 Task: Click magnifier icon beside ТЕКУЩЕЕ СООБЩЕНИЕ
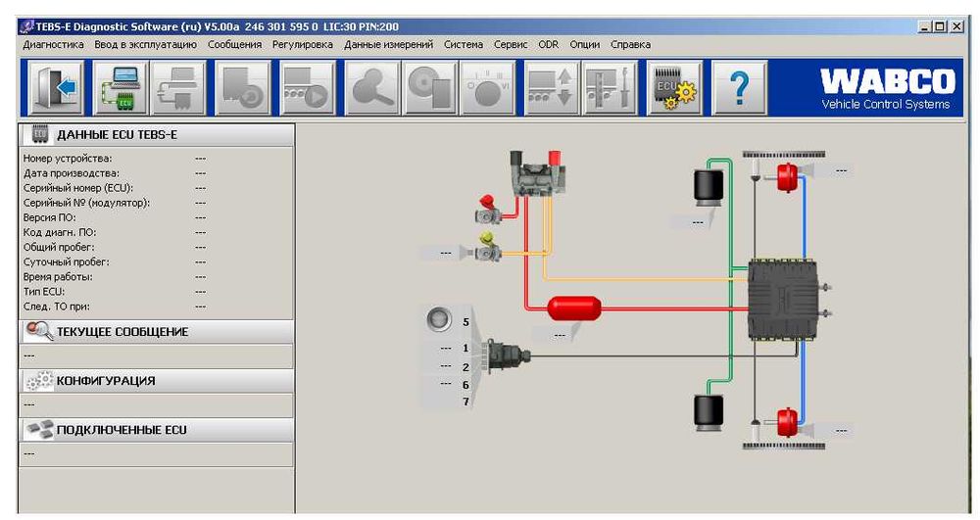coord(39,331)
